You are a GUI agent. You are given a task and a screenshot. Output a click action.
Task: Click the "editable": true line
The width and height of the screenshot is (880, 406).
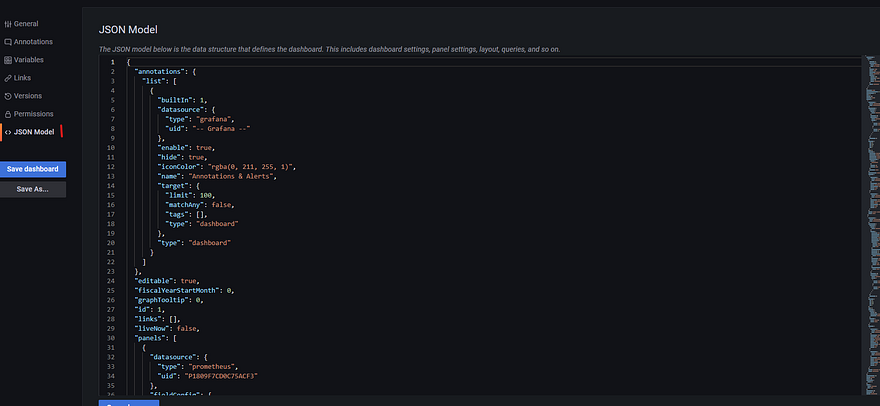pos(167,281)
